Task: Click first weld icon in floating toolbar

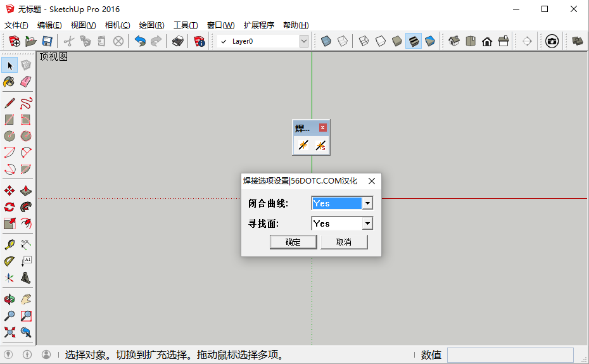Action: pyautogui.click(x=303, y=146)
